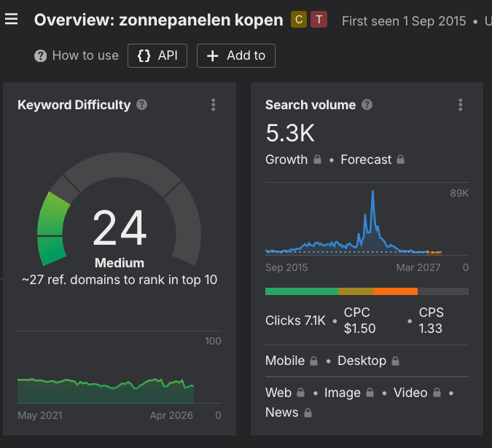Viewport: 492px width, 448px height.
Task: Open Keyword Difficulty three-dot options menu
Action: pos(214,105)
